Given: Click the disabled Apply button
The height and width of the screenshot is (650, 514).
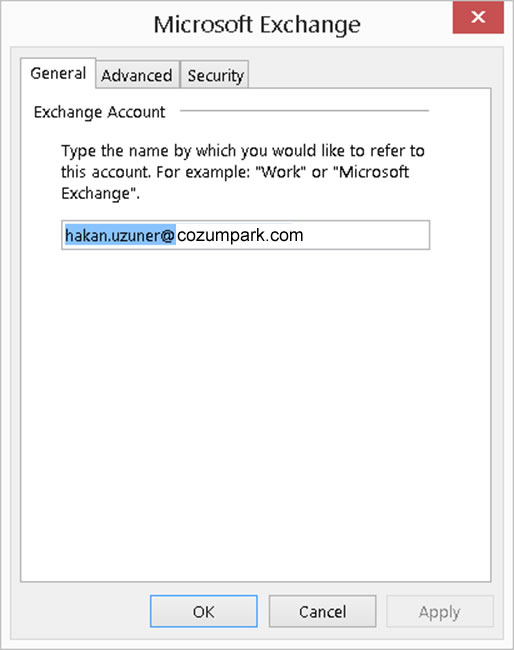Looking at the screenshot, I should click(440, 611).
